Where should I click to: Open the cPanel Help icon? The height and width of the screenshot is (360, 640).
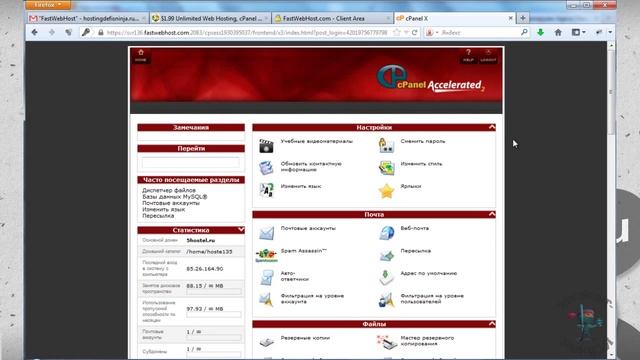[469, 56]
